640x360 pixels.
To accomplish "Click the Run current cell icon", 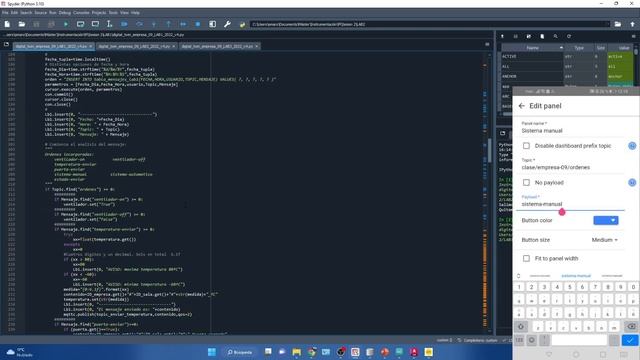I will click(80, 24).
